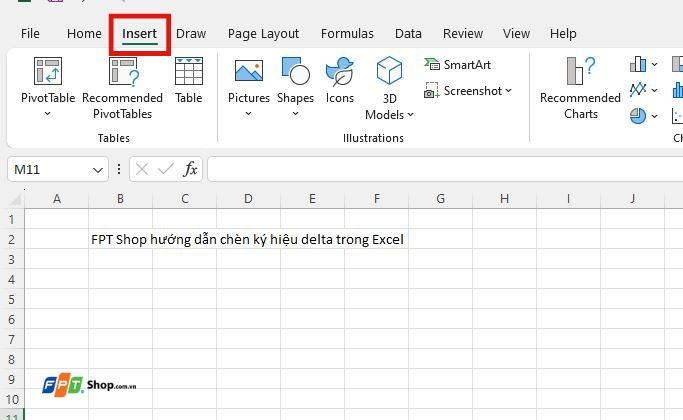Screen dimensions: 683x420
Task: Insert a line or area chart
Action: [638, 90]
